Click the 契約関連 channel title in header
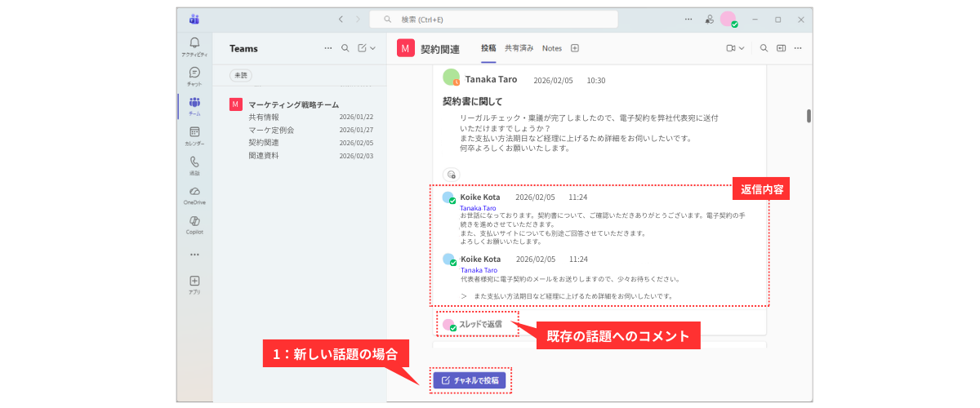980x408 pixels. (440, 49)
